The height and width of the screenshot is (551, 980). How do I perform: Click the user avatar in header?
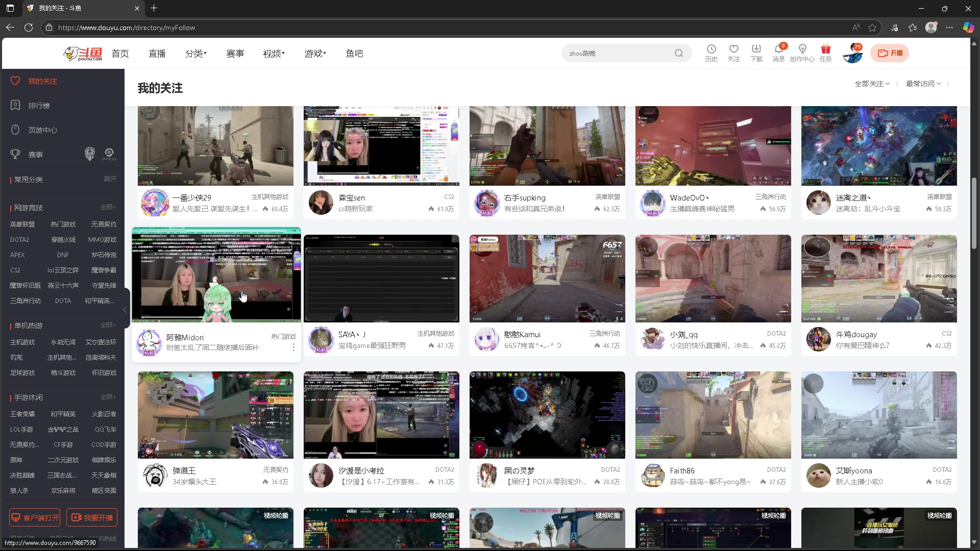(x=852, y=53)
